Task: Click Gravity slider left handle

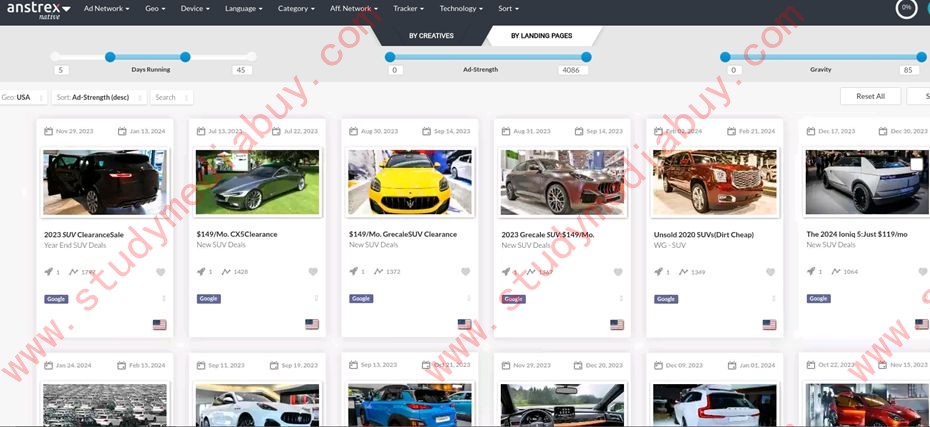Action: pos(725,57)
